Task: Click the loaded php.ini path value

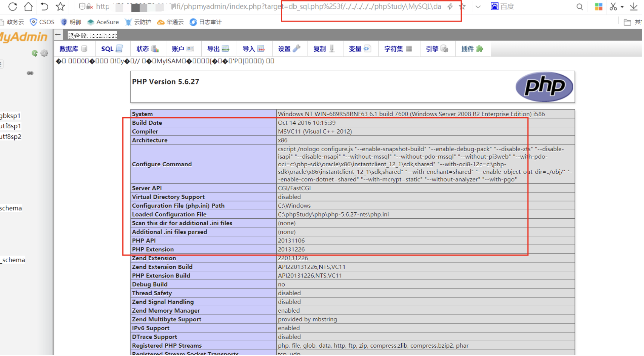Action: [333, 214]
